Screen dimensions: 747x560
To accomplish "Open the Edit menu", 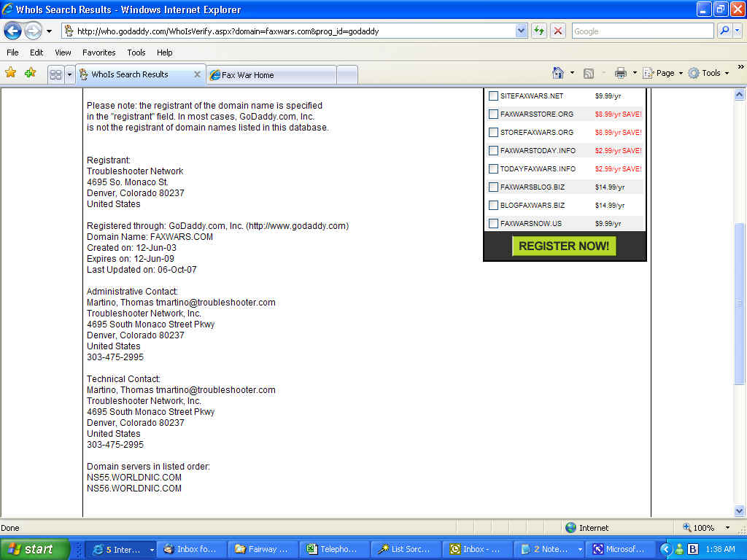I will point(36,52).
